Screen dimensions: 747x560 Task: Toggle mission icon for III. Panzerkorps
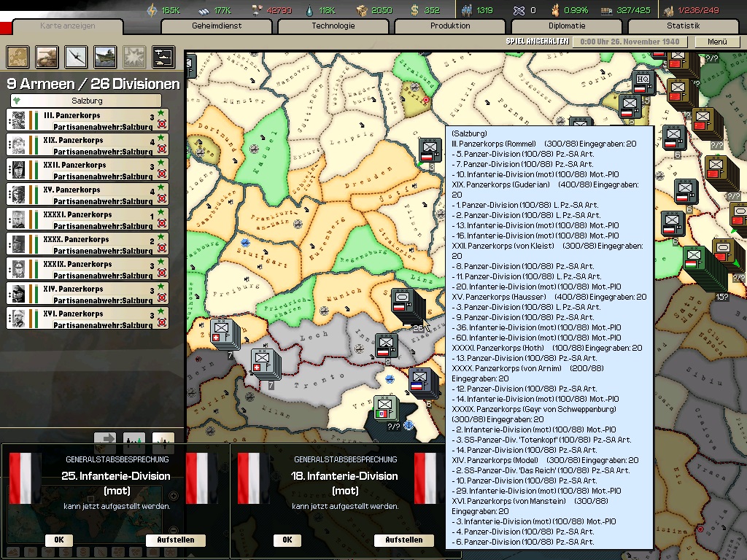point(162,125)
